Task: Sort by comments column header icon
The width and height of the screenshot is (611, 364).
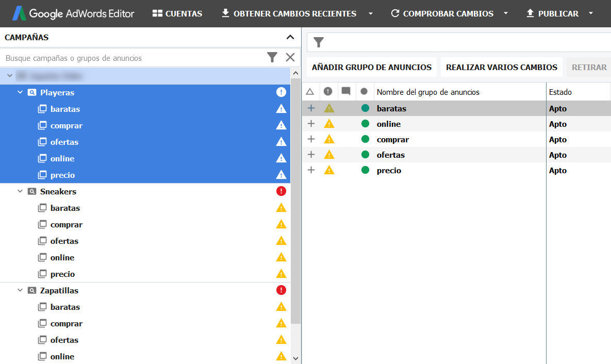Action: (345, 91)
